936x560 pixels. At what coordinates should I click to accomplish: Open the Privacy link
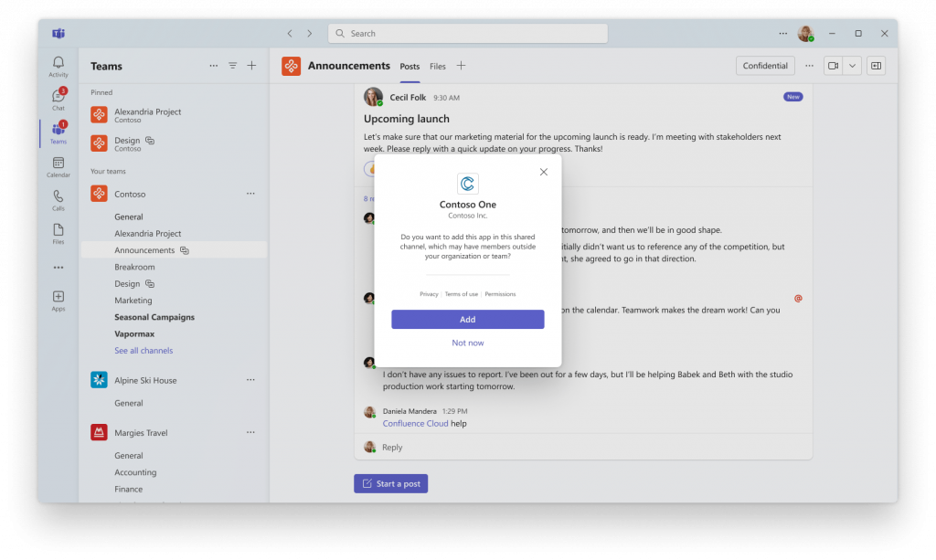tap(429, 294)
